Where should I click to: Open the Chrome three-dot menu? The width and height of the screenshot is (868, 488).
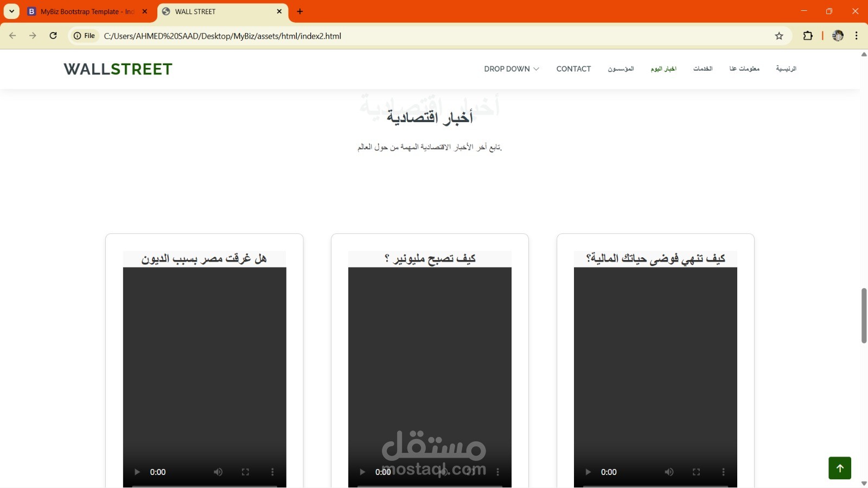tap(857, 36)
